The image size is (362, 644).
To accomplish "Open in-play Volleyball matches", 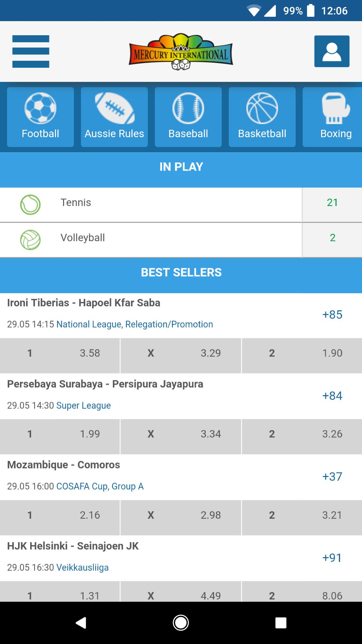I will (151, 238).
